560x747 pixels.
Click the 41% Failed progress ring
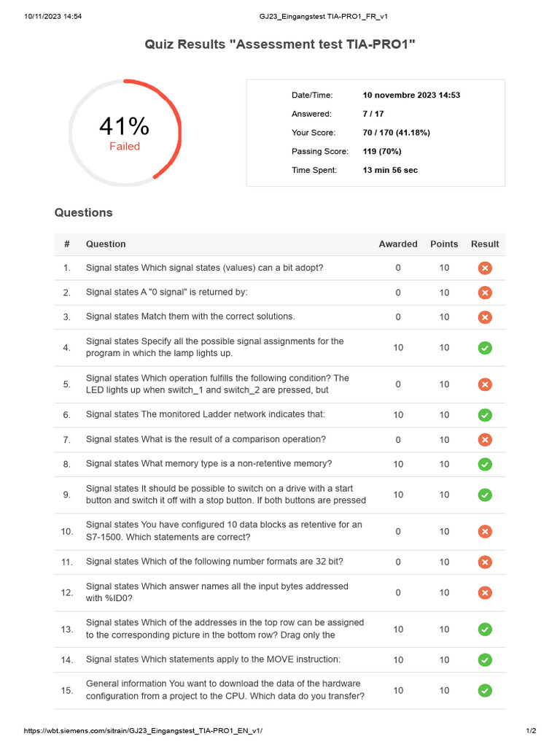125,133
